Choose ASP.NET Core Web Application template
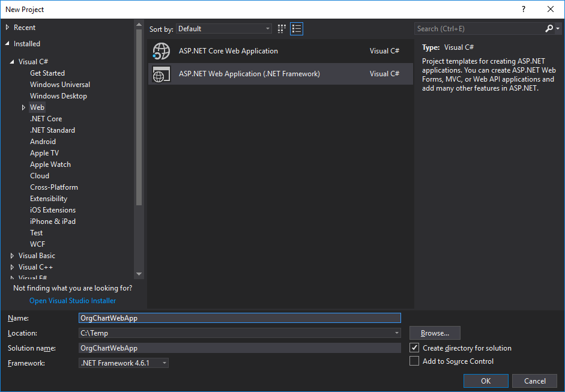The image size is (565, 392). point(280,51)
